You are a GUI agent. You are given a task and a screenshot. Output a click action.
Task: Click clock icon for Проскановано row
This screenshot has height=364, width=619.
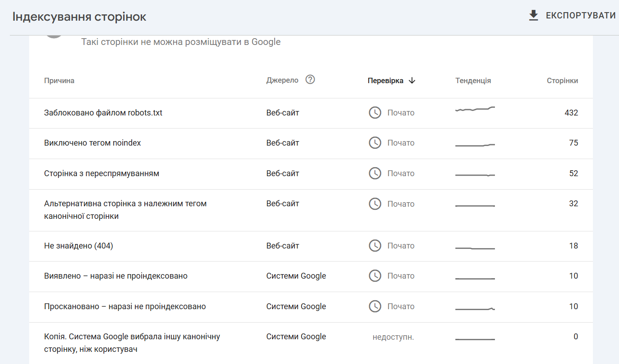pyautogui.click(x=375, y=306)
